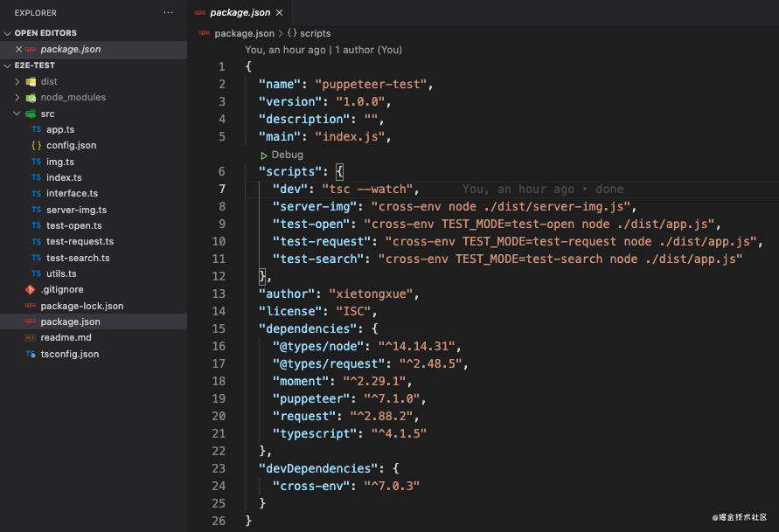779x532 pixels.
Task: Click the braces icon beside config.json
Action: 36,145
